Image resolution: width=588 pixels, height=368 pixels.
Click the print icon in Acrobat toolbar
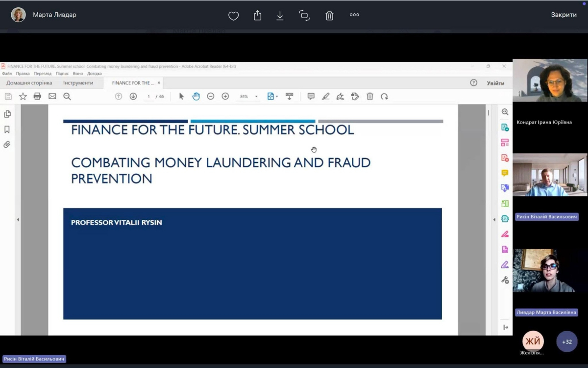click(x=37, y=97)
